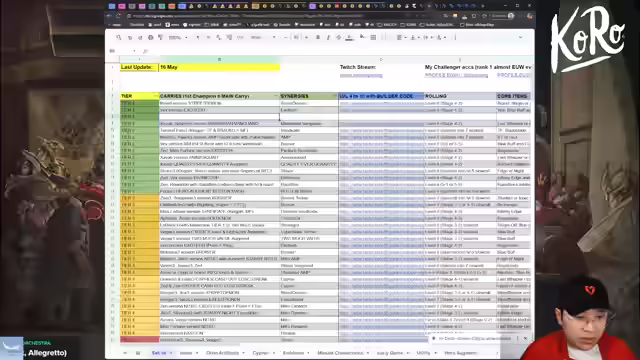
Task: Open the PROFILE EUW link
Action: [456, 75]
